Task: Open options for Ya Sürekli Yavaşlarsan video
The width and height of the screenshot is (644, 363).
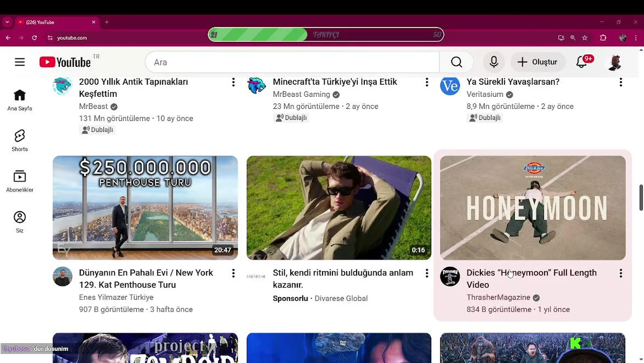Action: point(621,82)
